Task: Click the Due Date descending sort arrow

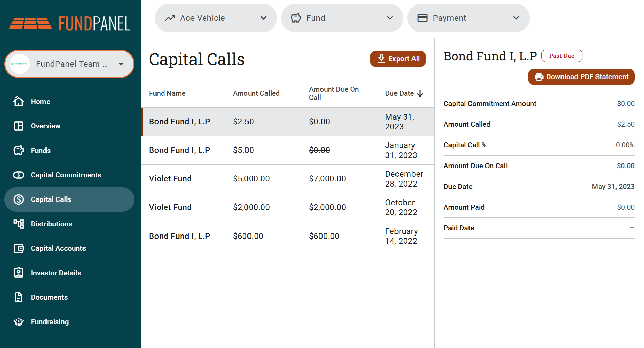Action: click(420, 93)
